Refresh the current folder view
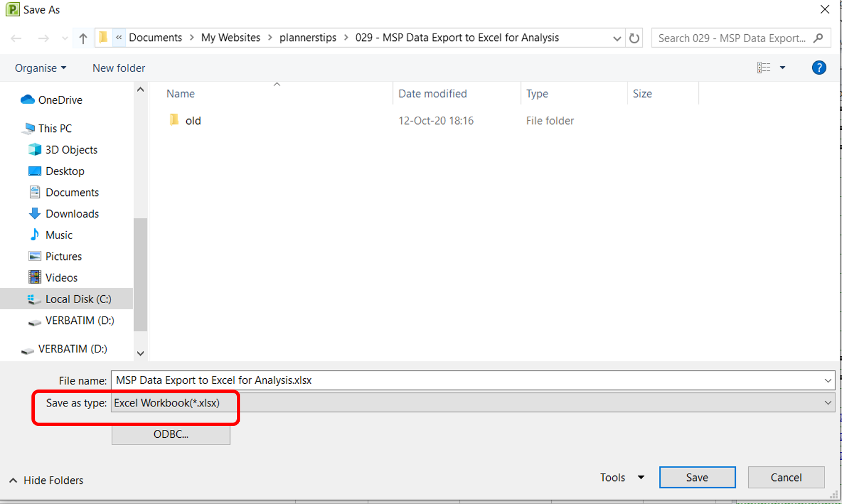Image resolution: width=842 pixels, height=504 pixels. [x=634, y=38]
